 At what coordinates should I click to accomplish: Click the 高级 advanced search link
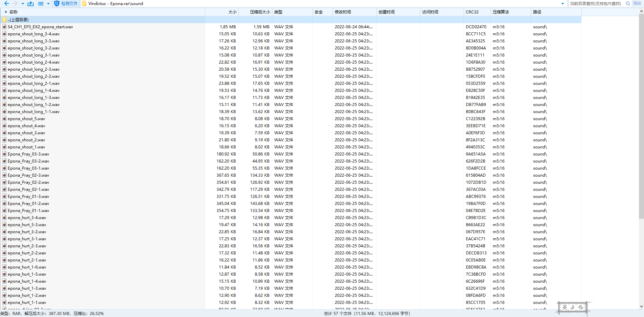[x=637, y=3]
